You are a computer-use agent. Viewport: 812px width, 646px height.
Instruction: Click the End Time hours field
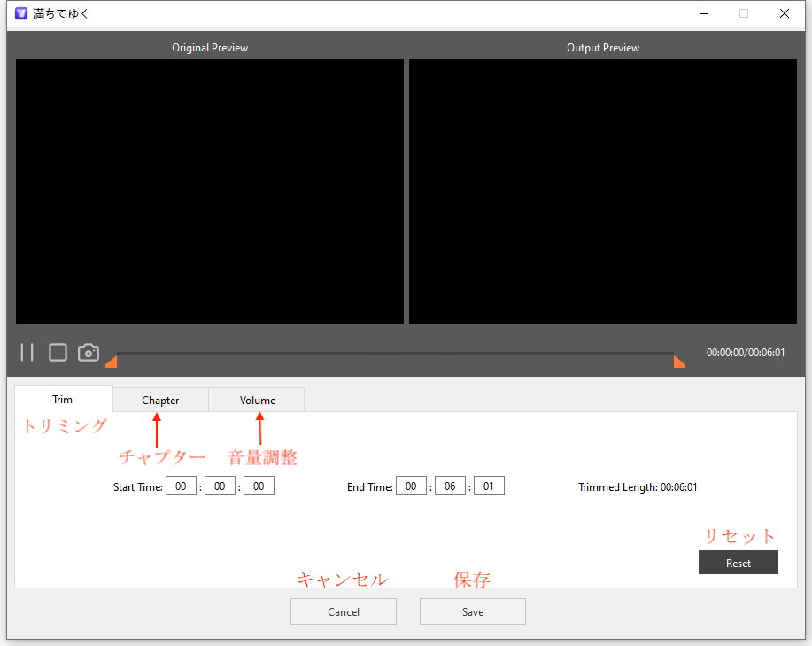pos(411,486)
